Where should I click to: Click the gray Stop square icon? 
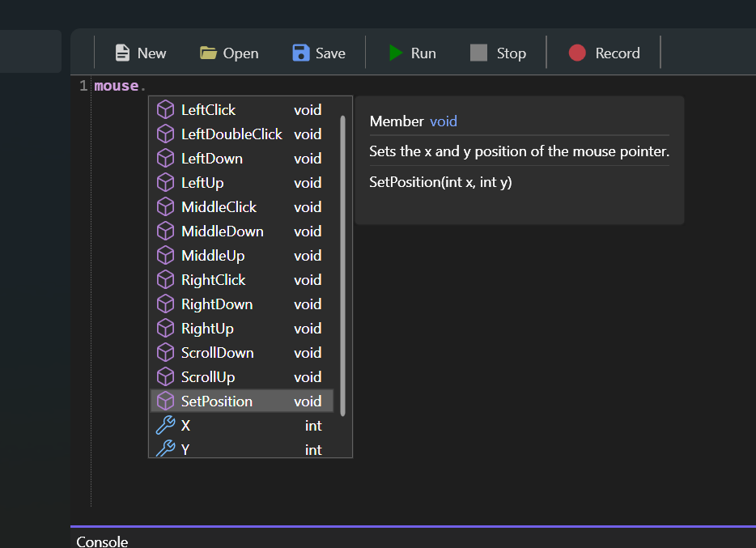478,53
